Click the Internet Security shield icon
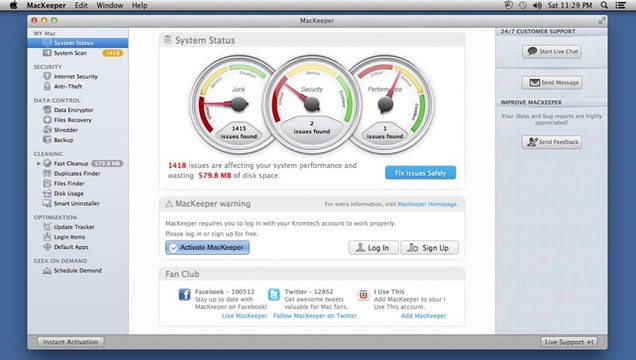This screenshot has height=360, width=636. point(47,76)
